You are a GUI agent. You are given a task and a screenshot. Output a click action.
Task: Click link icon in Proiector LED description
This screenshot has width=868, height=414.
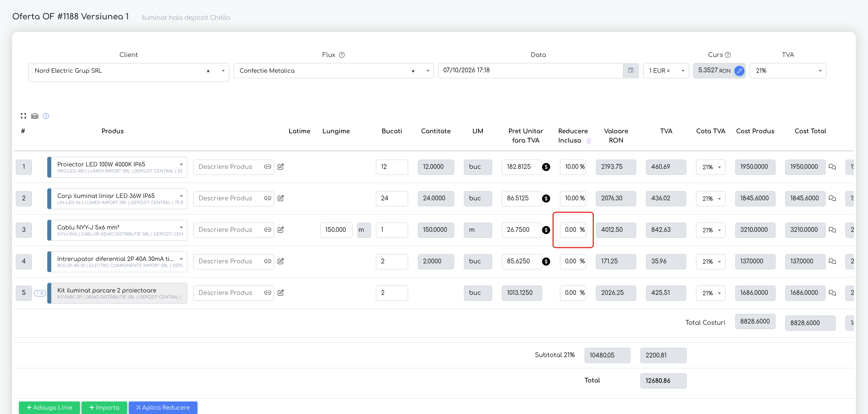click(x=267, y=167)
